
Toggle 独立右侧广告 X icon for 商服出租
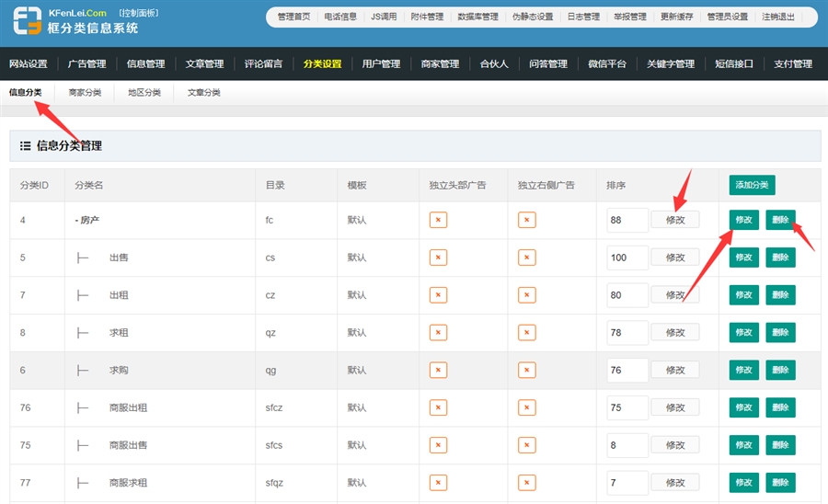pyautogui.click(x=526, y=407)
